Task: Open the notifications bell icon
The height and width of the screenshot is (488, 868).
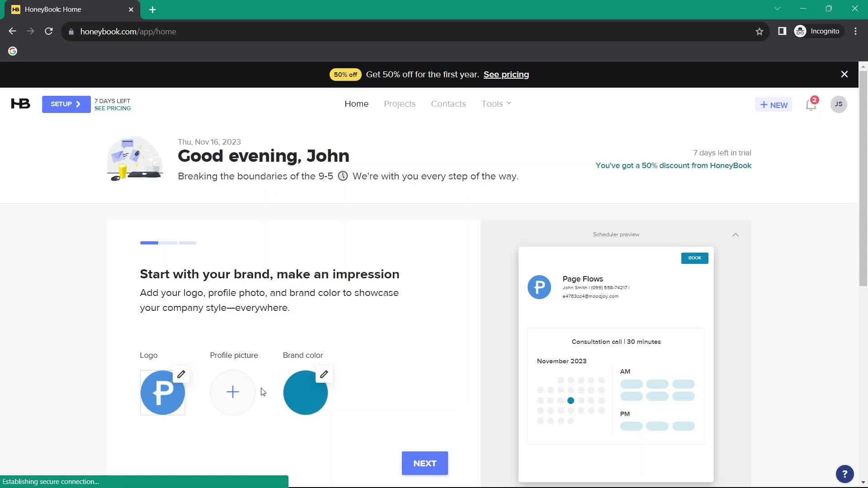Action: click(811, 104)
